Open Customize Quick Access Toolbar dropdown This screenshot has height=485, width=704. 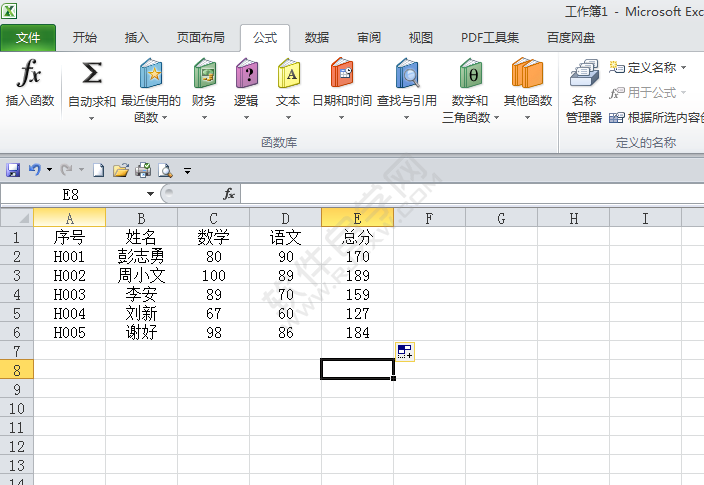187,171
